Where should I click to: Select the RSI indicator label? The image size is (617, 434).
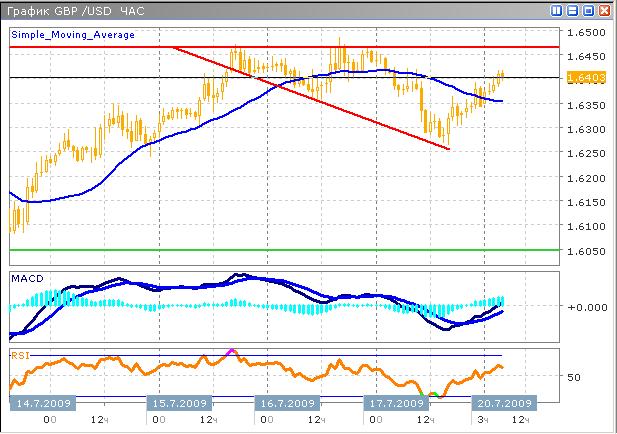pos(20,354)
